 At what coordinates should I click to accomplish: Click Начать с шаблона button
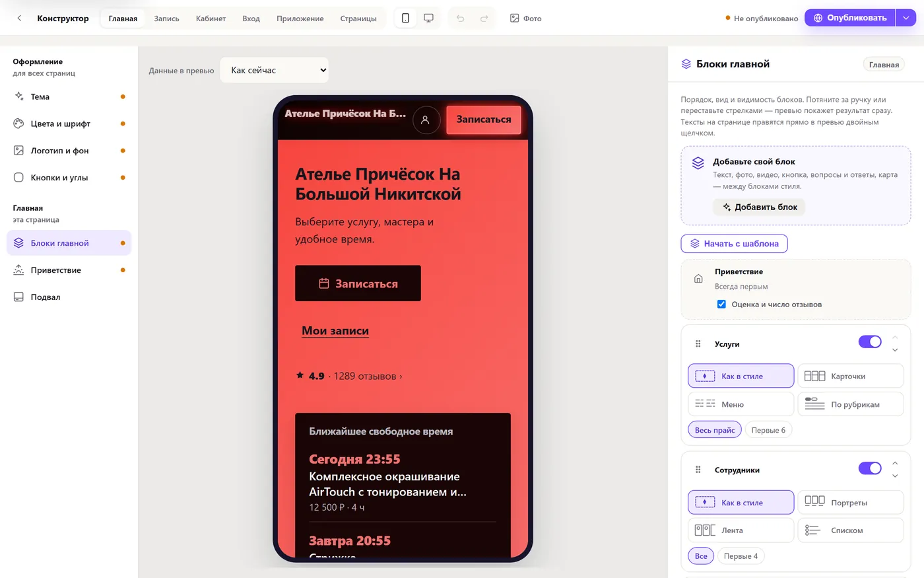[x=734, y=244]
